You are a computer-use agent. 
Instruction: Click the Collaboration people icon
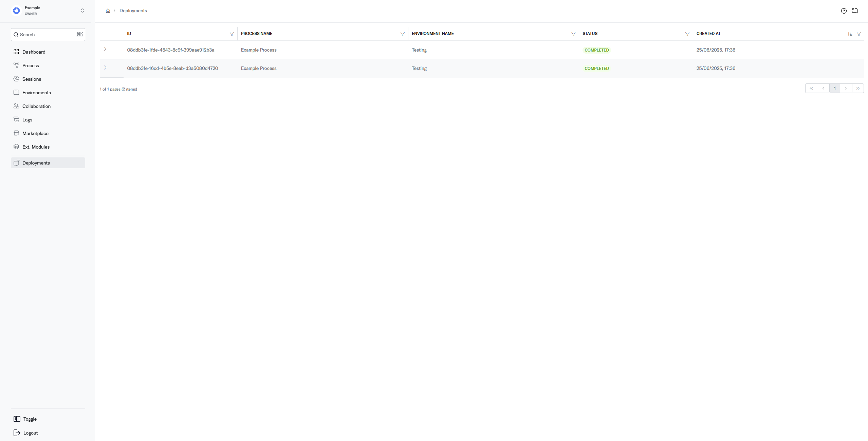click(16, 106)
